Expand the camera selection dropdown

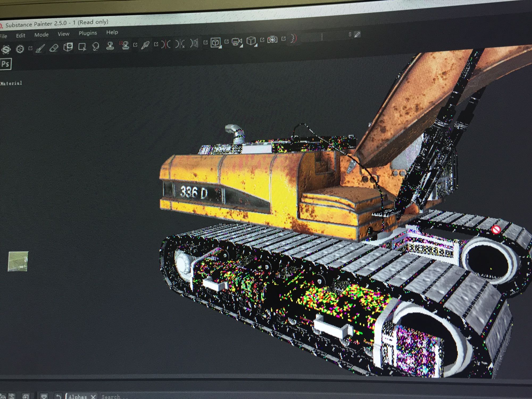tap(236, 41)
